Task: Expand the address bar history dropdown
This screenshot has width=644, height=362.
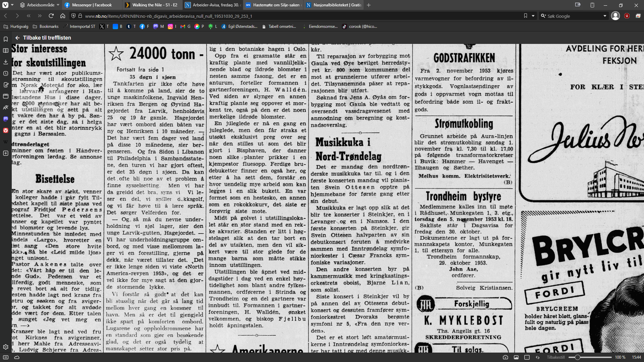Action: tap(533, 16)
